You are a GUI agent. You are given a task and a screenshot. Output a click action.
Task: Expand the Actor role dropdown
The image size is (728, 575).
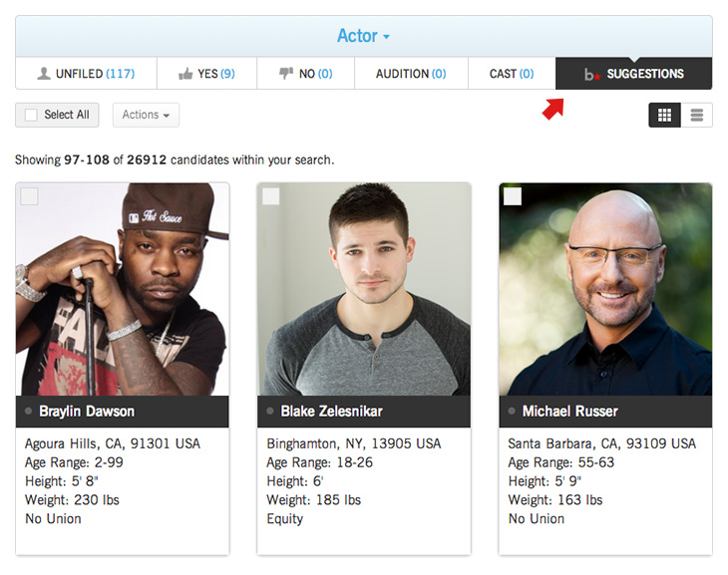click(363, 36)
